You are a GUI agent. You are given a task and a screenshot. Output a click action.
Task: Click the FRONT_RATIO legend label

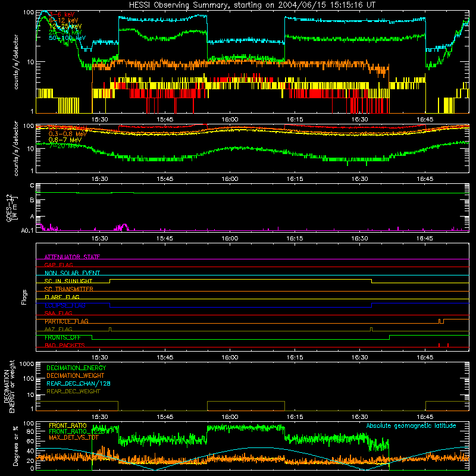point(68,425)
